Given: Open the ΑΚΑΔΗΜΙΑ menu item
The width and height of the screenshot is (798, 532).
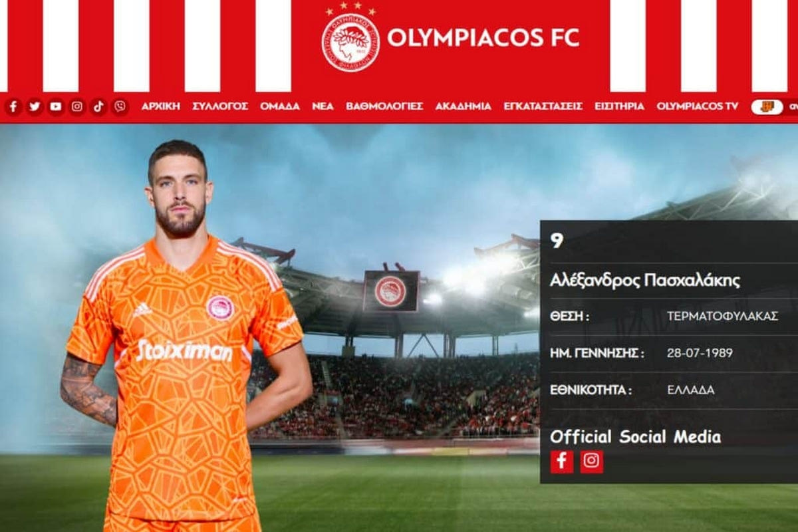Looking at the screenshot, I should (464, 106).
